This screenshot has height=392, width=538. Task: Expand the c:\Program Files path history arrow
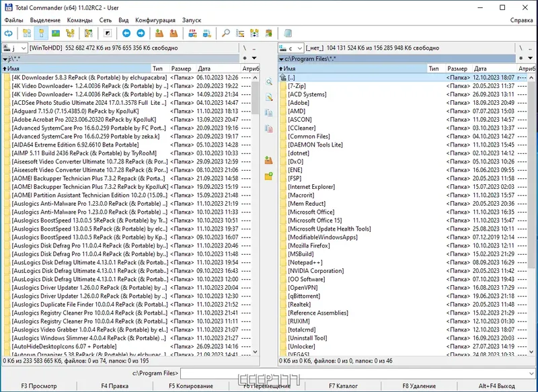281,59
